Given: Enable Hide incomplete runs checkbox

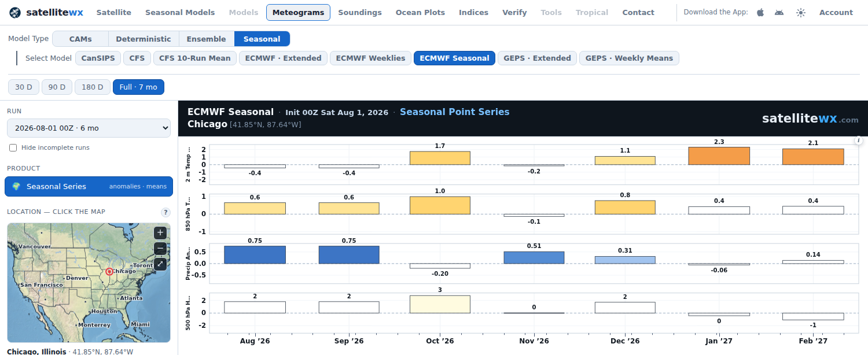Looking at the screenshot, I should [13, 147].
